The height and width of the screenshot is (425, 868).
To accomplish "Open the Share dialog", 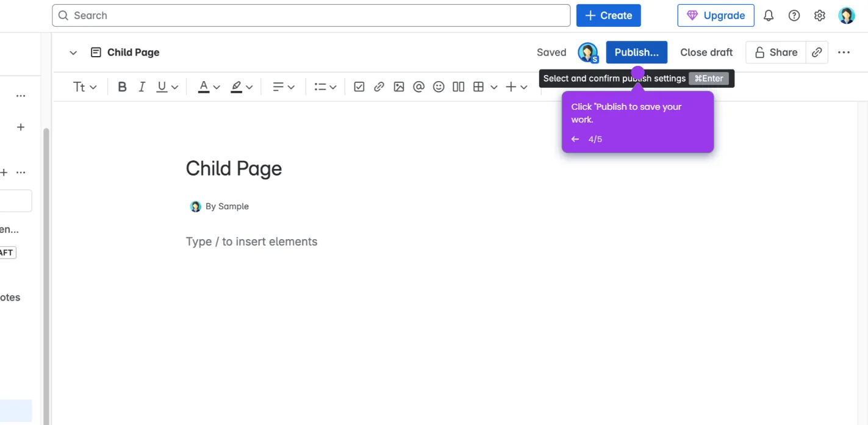I will 776,52.
